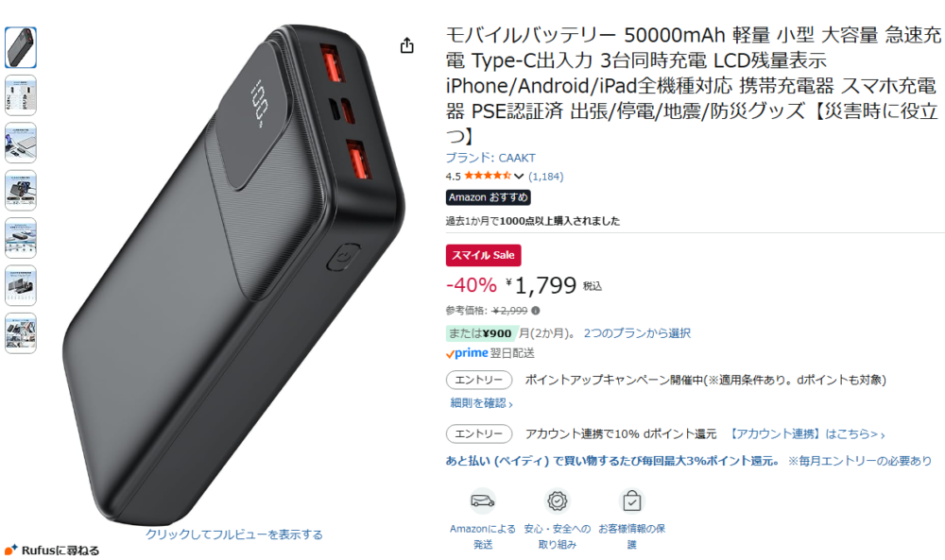Click クリックしてフルビューを表示する link

click(x=233, y=535)
